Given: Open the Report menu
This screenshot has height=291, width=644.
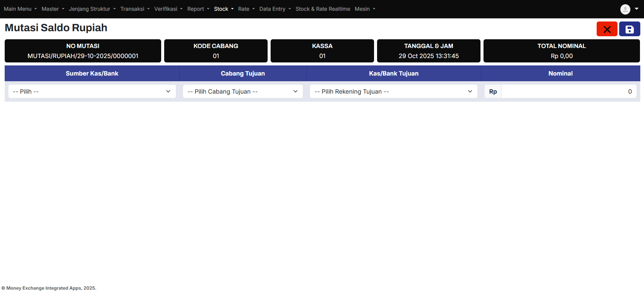Looking at the screenshot, I should click(198, 9).
